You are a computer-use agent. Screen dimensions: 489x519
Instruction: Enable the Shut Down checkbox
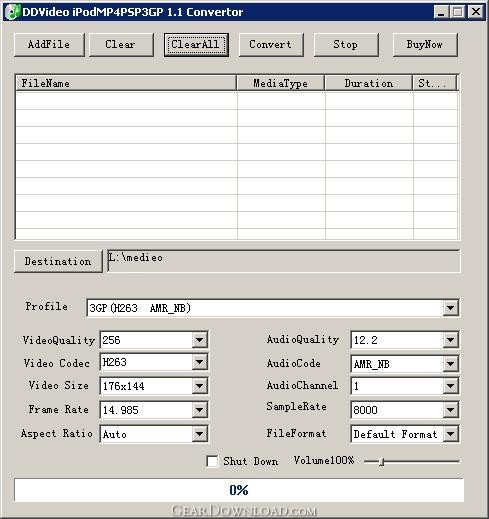click(212, 461)
